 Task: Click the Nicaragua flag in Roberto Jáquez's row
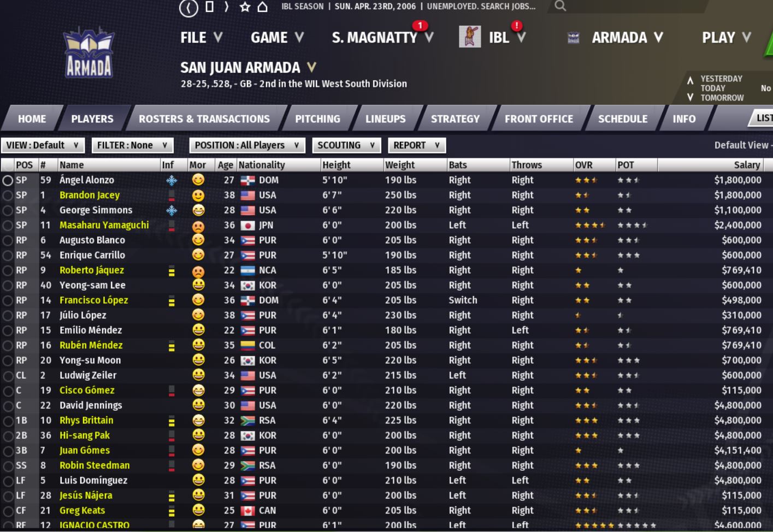248,270
